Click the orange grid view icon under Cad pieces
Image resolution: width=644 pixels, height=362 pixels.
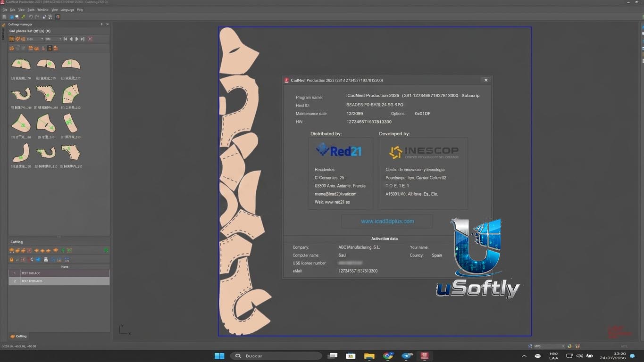12,39
